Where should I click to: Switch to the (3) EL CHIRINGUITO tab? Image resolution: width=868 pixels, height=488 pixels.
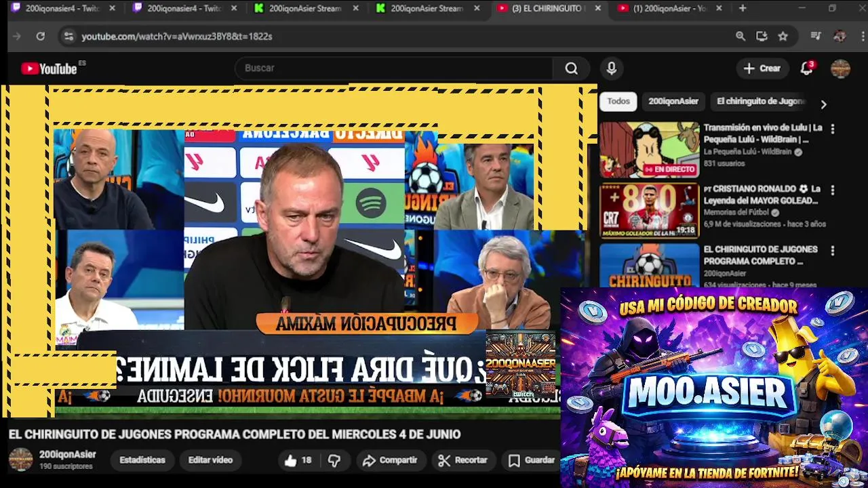coord(548,8)
